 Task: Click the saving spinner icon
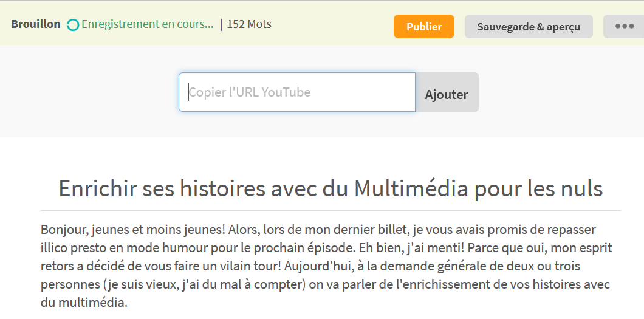pyautogui.click(x=73, y=25)
